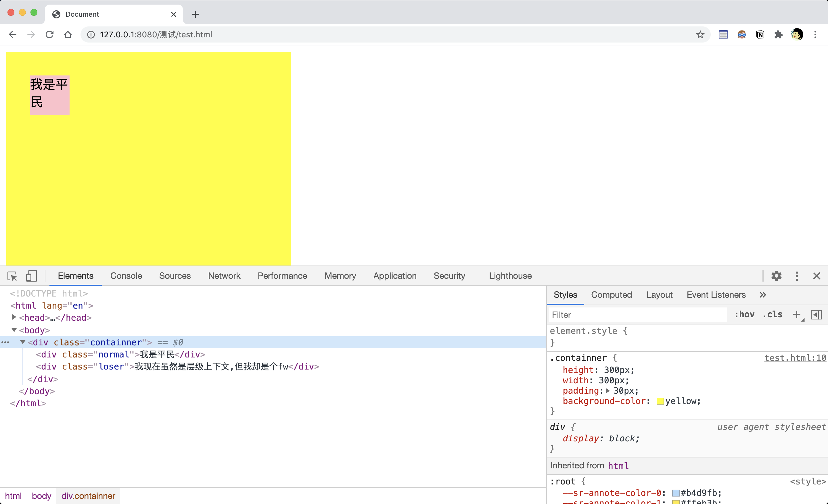
Task: Expand the head element node
Action: pos(14,317)
